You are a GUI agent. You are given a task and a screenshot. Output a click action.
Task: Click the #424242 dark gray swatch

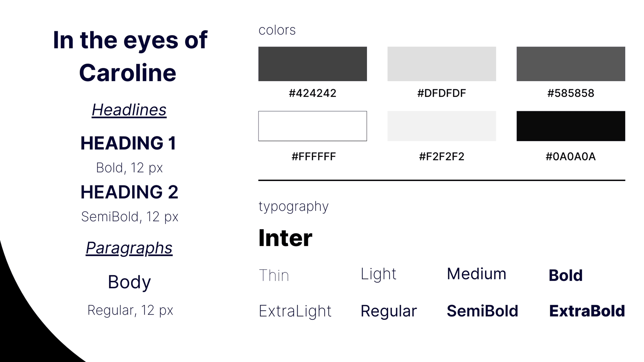(312, 64)
